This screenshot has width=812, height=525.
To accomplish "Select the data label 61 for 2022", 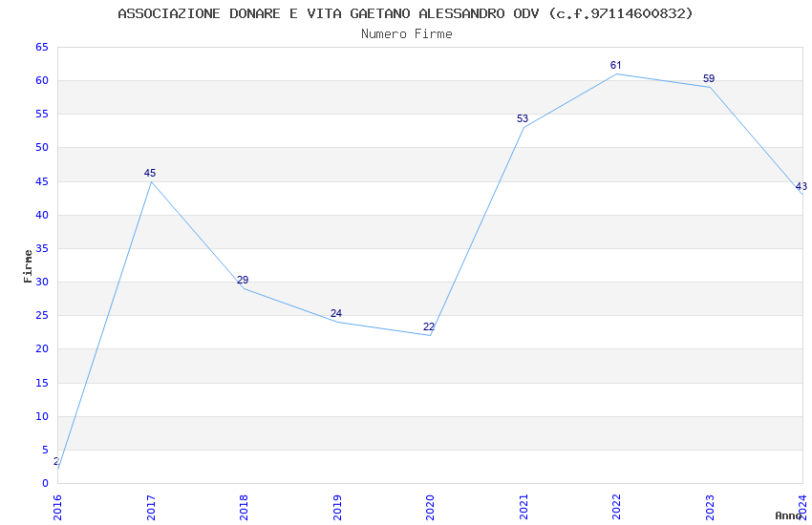I will click(615, 65).
